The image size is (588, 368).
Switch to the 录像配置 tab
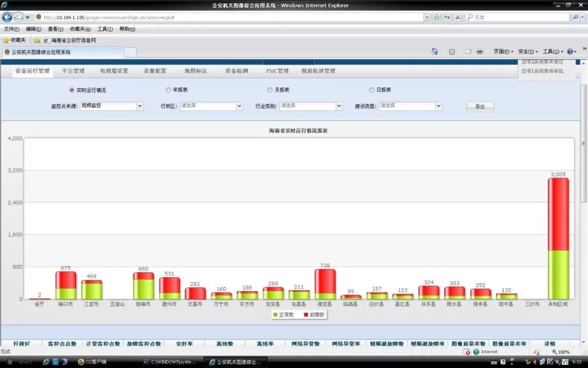pyautogui.click(x=155, y=70)
